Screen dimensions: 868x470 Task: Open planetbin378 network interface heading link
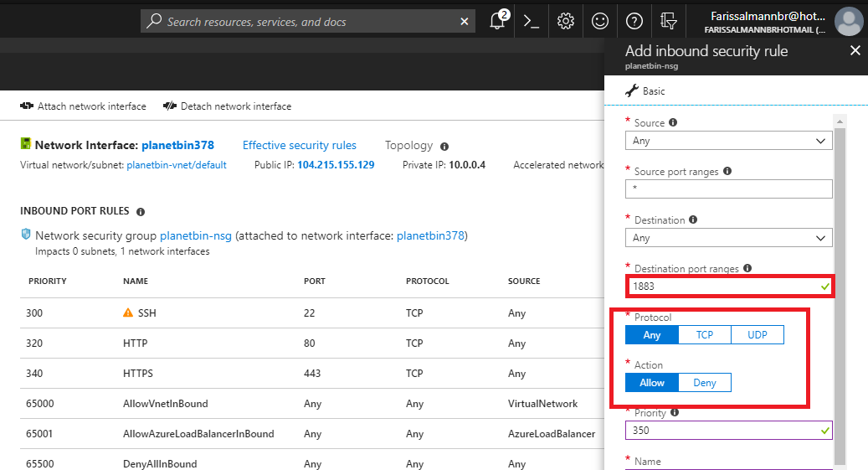click(x=177, y=145)
